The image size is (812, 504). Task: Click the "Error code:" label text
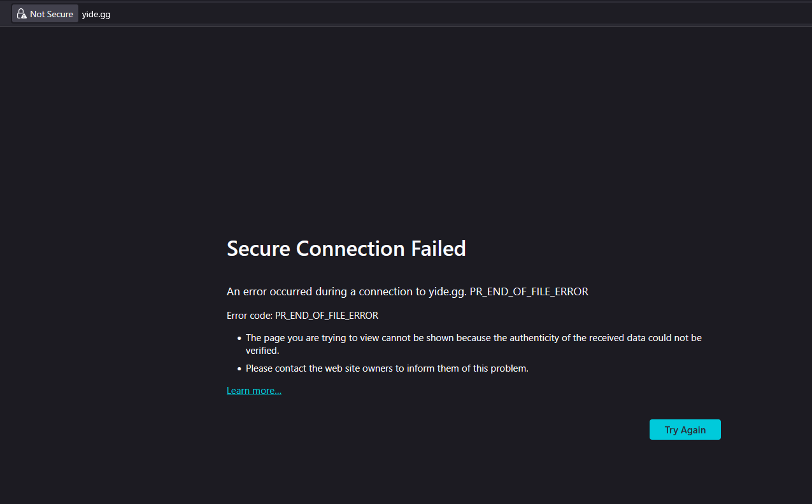pos(249,315)
